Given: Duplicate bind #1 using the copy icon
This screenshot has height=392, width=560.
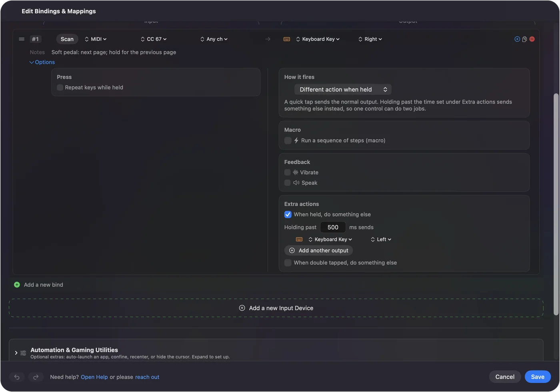Looking at the screenshot, I should [x=524, y=39].
